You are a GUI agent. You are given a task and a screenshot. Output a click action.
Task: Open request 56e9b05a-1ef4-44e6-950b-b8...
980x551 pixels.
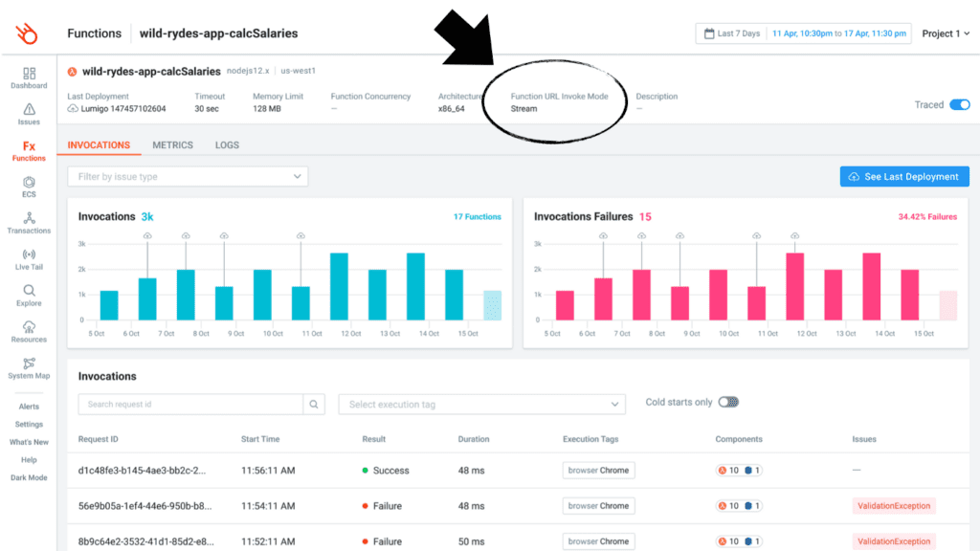click(x=145, y=506)
